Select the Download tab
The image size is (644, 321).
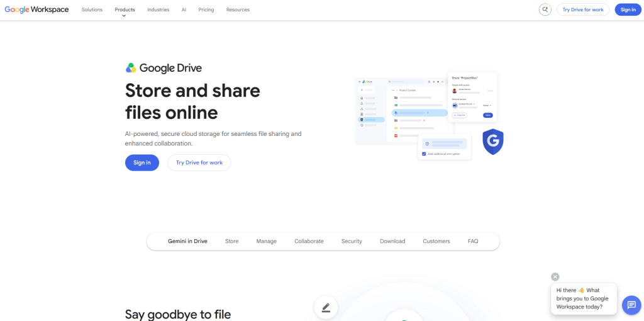[392, 241]
